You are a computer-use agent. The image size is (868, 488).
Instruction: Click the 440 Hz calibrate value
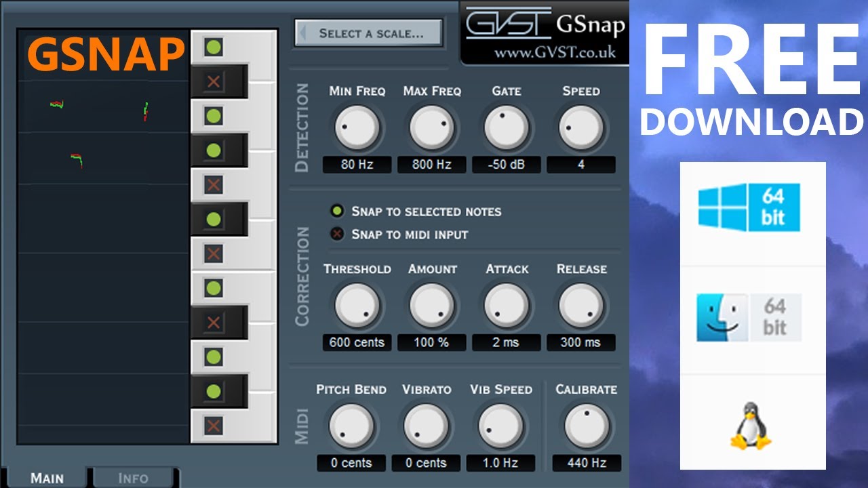[x=587, y=463]
